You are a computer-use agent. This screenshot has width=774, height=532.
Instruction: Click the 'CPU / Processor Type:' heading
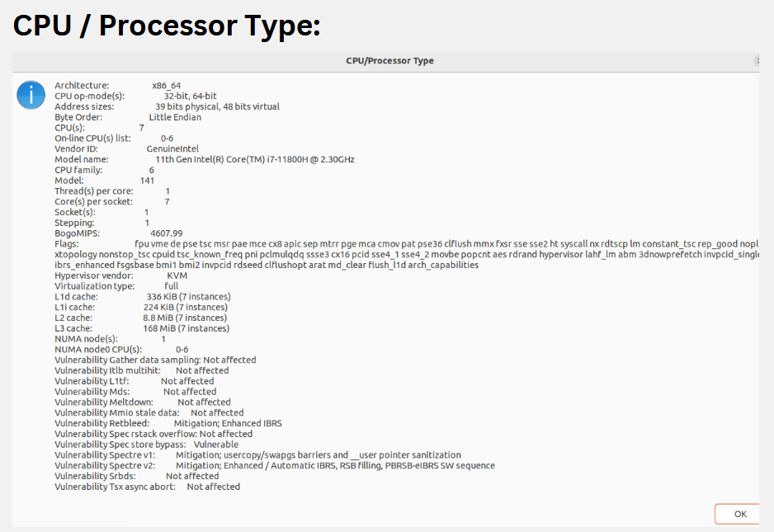tap(167, 26)
